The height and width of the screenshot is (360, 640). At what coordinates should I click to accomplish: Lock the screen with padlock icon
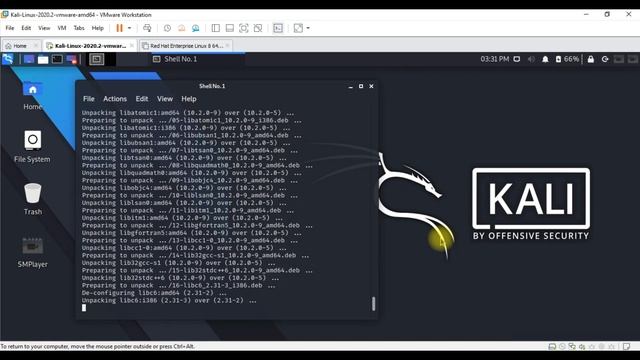pos(591,59)
